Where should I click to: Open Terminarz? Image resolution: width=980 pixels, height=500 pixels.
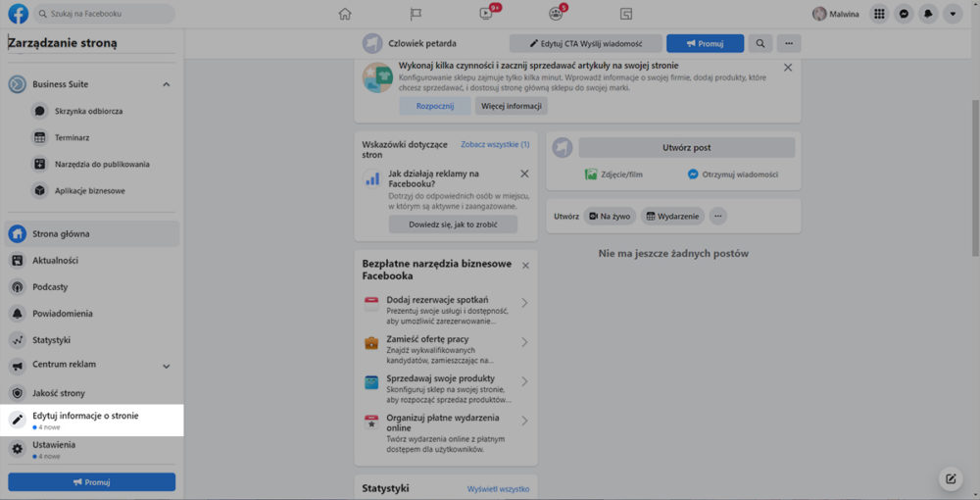click(x=72, y=137)
